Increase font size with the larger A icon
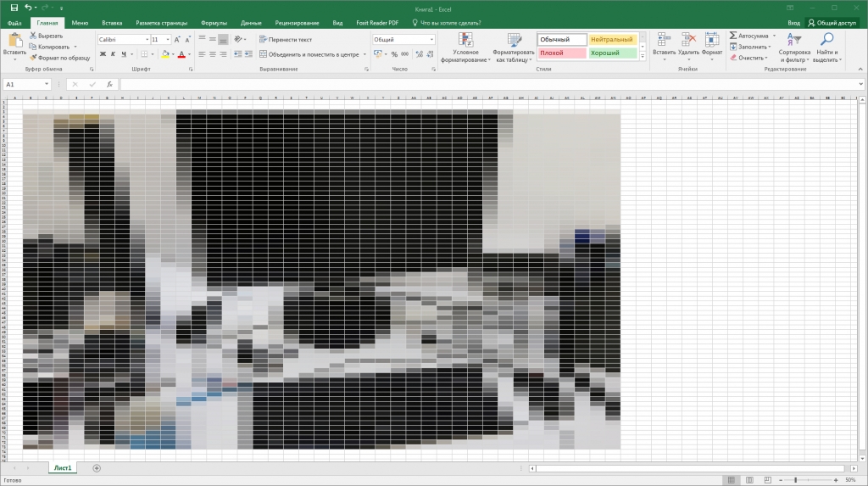 tap(177, 39)
